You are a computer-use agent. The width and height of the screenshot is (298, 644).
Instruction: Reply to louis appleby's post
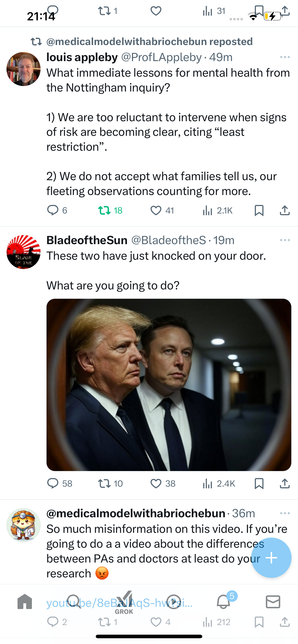pos(53,210)
